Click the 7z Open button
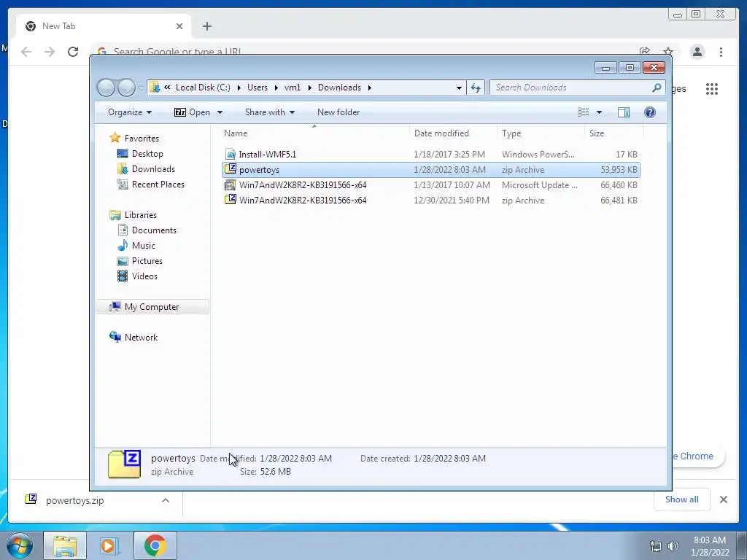 click(192, 112)
